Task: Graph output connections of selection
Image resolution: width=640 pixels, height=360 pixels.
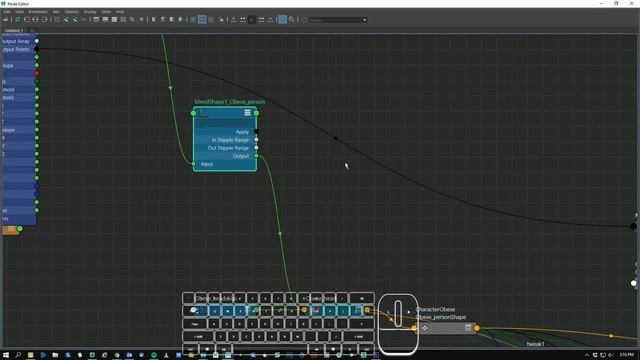Action: pyautogui.click(x=44, y=20)
